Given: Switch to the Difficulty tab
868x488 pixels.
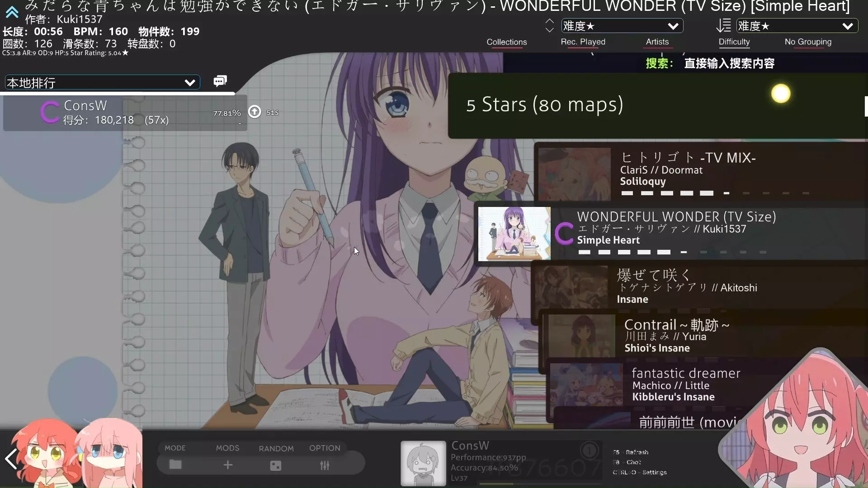Looking at the screenshot, I should (734, 42).
